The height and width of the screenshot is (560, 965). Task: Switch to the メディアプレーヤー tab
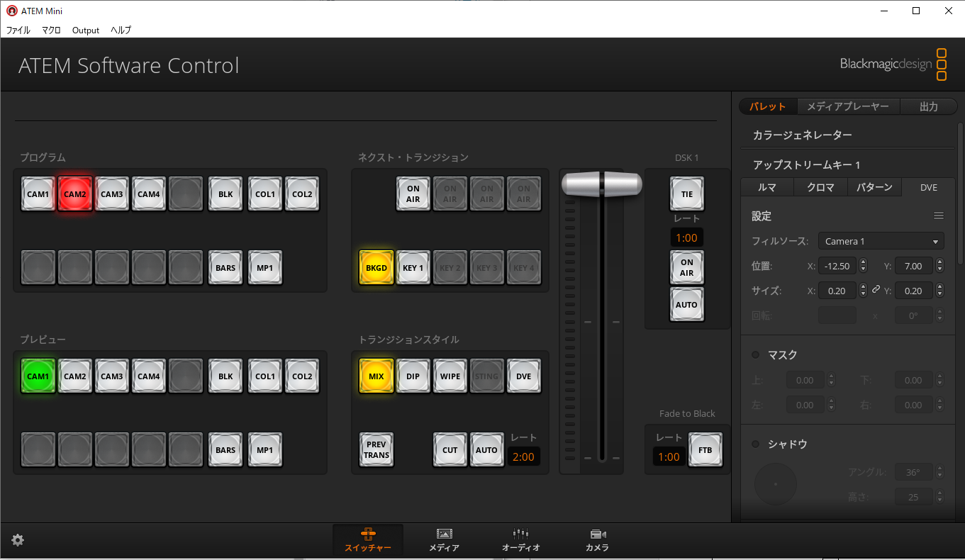click(x=848, y=106)
